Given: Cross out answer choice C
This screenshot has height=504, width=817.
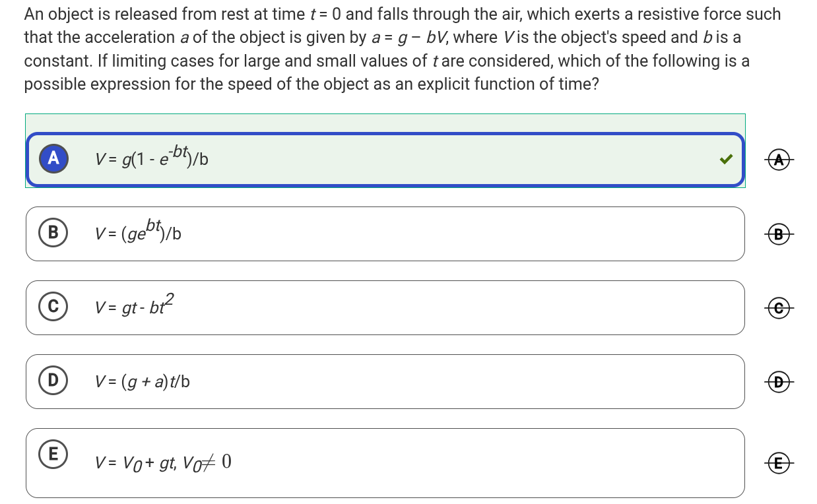Looking at the screenshot, I should (779, 307).
